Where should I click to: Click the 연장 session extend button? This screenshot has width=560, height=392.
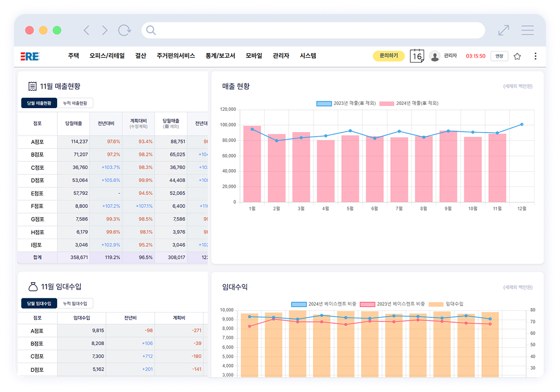point(500,56)
